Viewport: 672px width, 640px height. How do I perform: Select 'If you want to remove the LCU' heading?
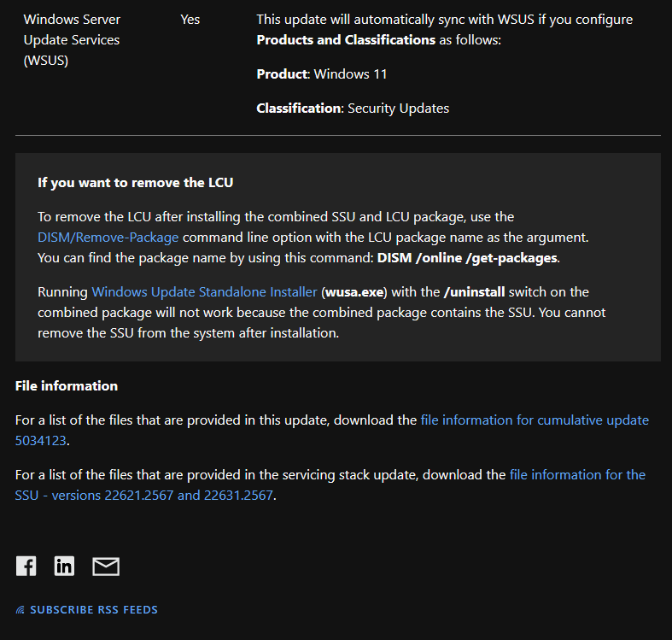click(x=136, y=182)
